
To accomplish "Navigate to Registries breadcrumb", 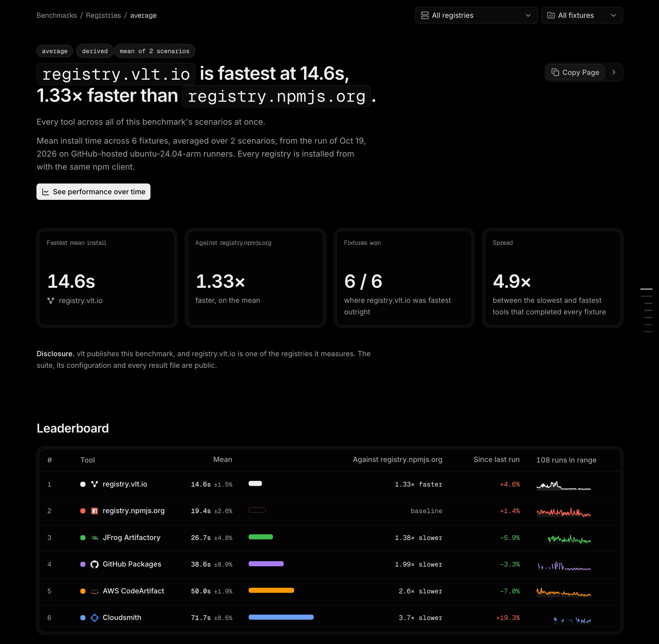I will (103, 15).
